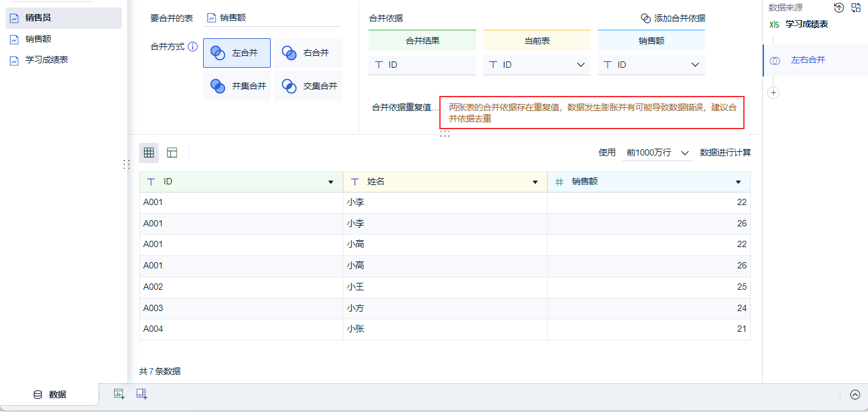
Task: Click the 学习成绩表 sidebar chart icon
Action: point(14,60)
